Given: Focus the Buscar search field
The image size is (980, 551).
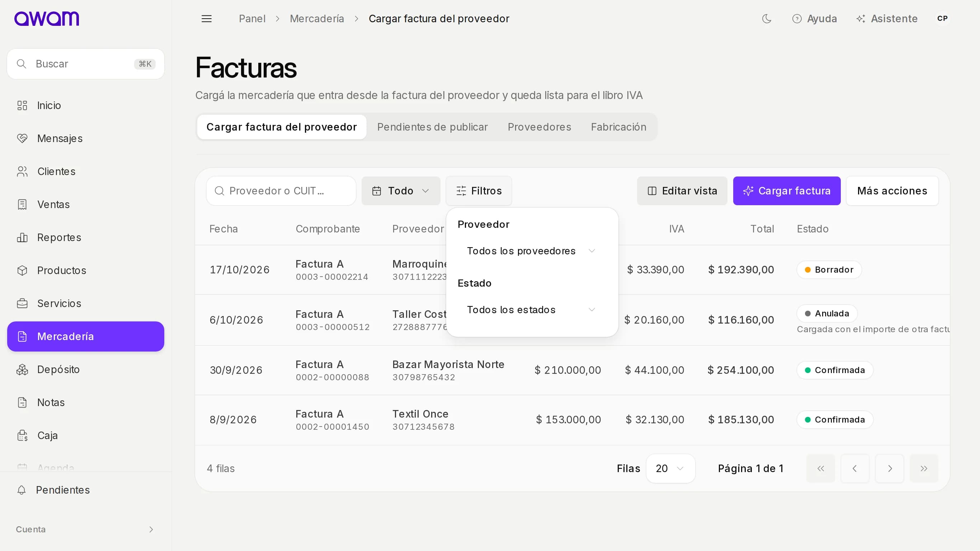Looking at the screenshot, I should [86, 64].
